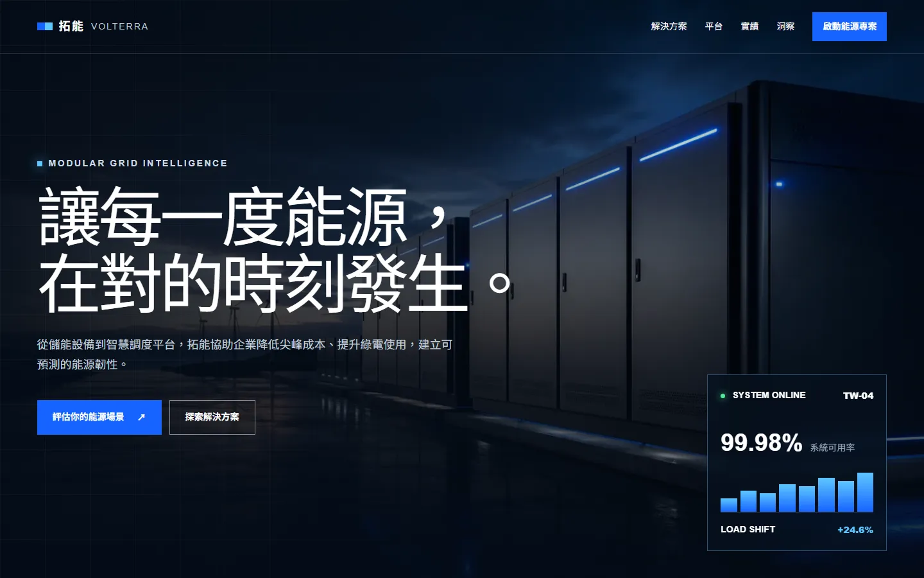Viewport: 924px width, 578px height.
Task: Click the 探索解決方案 button
Action: coord(212,417)
